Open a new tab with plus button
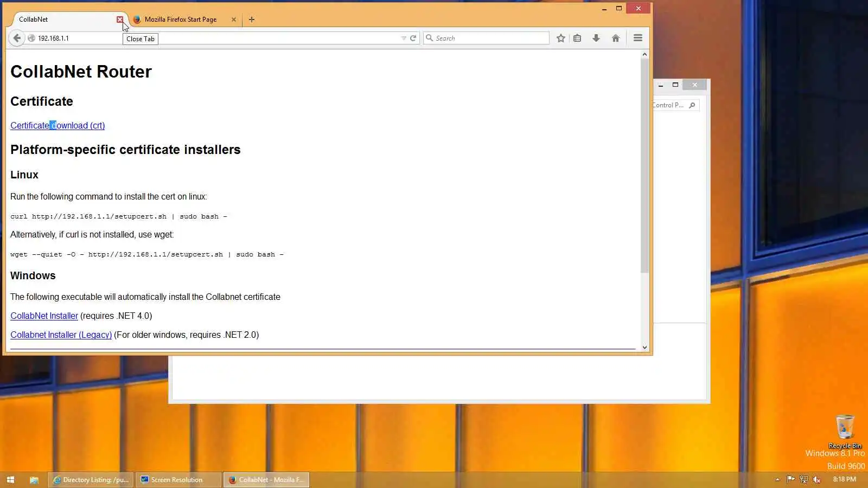The height and width of the screenshot is (488, 868). click(252, 20)
